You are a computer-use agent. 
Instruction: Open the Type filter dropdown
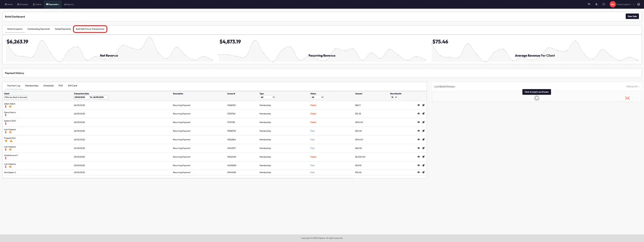pos(267,97)
